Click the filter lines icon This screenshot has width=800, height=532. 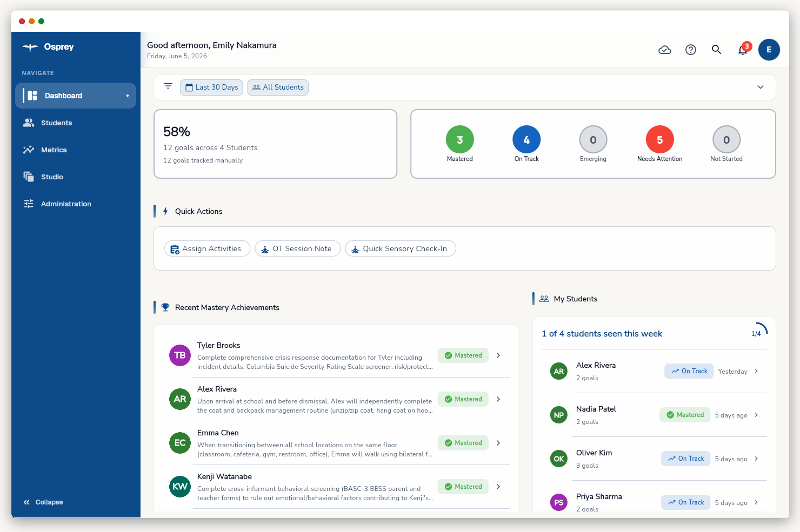pyautogui.click(x=168, y=86)
